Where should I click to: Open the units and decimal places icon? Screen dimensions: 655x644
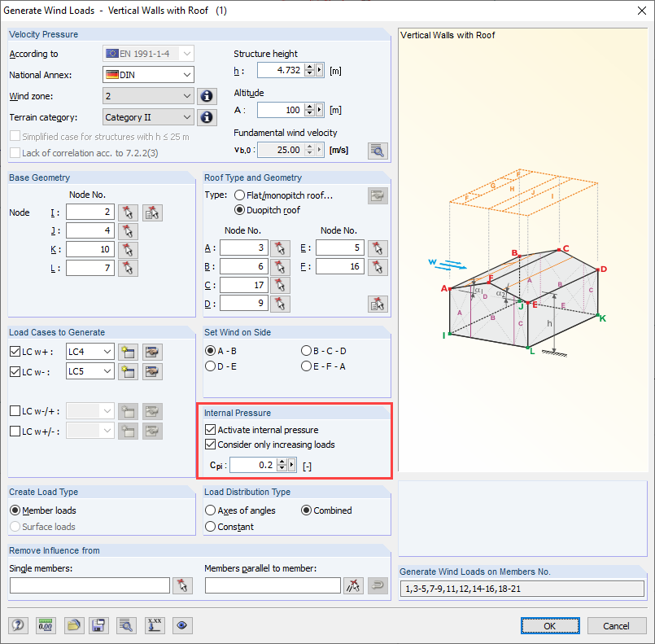pyautogui.click(x=46, y=625)
